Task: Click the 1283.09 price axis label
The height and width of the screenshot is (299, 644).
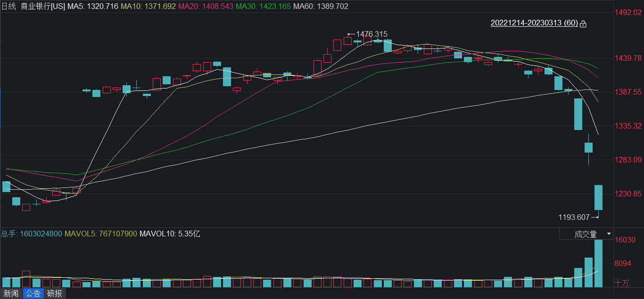Action: pyautogui.click(x=628, y=160)
